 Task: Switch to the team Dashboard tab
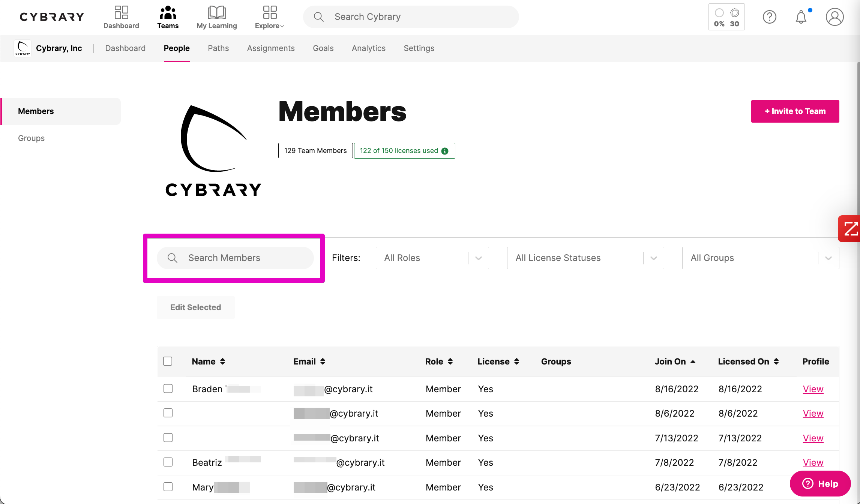click(125, 48)
